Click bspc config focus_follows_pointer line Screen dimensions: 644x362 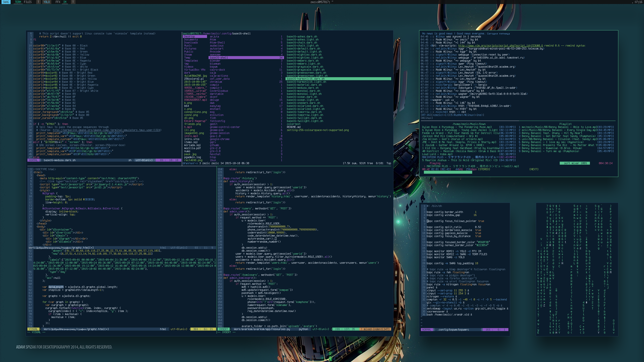tap(455, 221)
